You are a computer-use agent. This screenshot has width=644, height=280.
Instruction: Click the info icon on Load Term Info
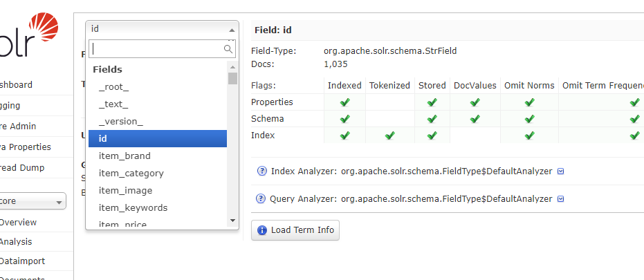[262, 230]
